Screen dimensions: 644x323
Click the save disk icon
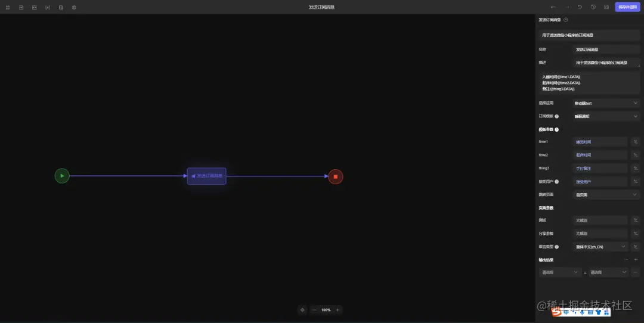606,7
